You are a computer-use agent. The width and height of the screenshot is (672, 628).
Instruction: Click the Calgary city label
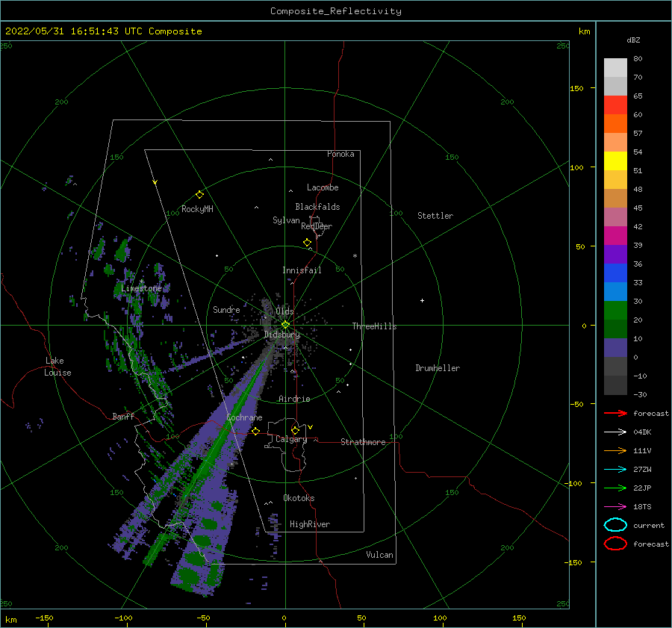291,439
